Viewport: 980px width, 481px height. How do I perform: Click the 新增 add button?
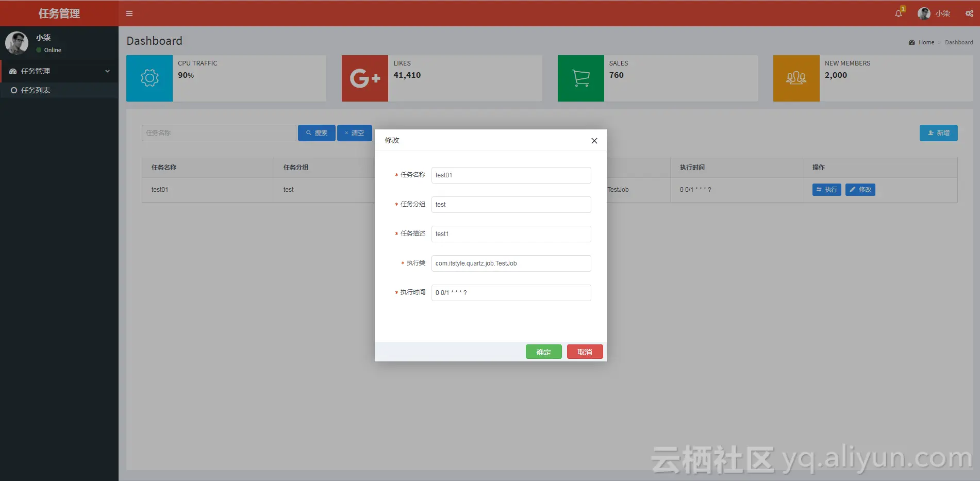938,133
